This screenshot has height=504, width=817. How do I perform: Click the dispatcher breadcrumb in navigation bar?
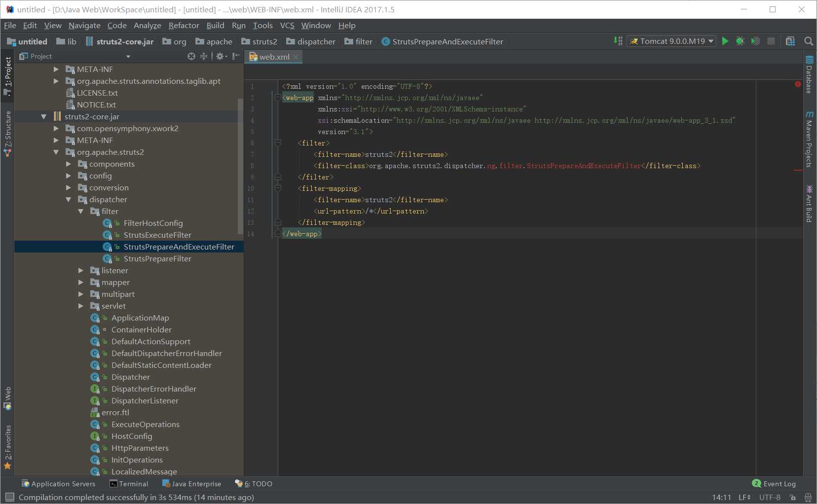311,41
